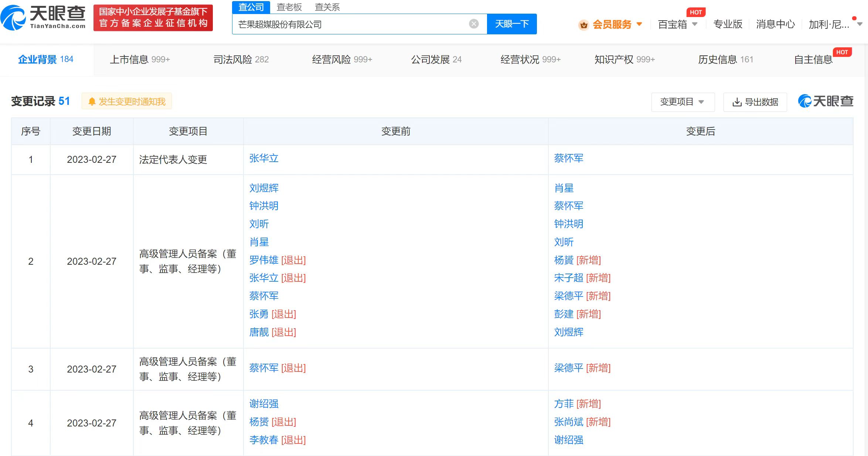
Task: Open the 司法风险 tab
Action: click(241, 59)
